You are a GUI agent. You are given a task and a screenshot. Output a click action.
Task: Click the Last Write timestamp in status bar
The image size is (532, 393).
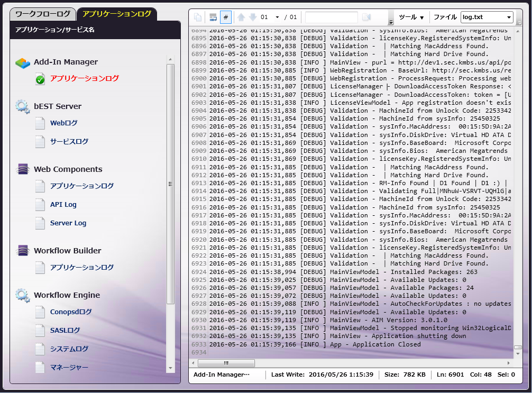tap(322, 374)
